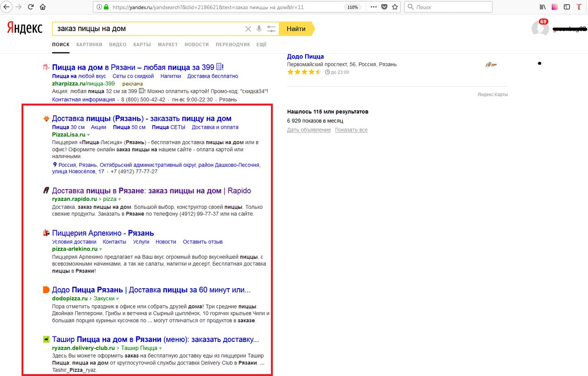This screenshot has width=588, height=376.
Task: Expand Ташир Пицца dropdown arrow
Action: pos(160,348)
